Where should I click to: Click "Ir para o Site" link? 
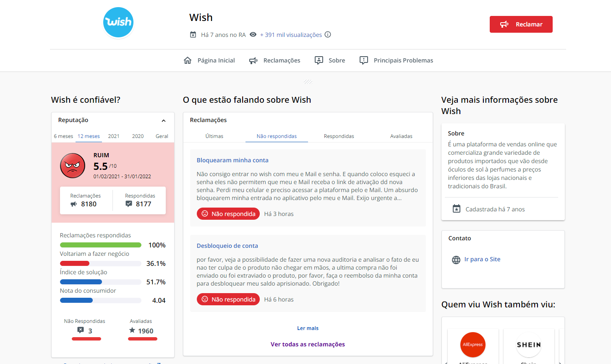pyautogui.click(x=482, y=259)
